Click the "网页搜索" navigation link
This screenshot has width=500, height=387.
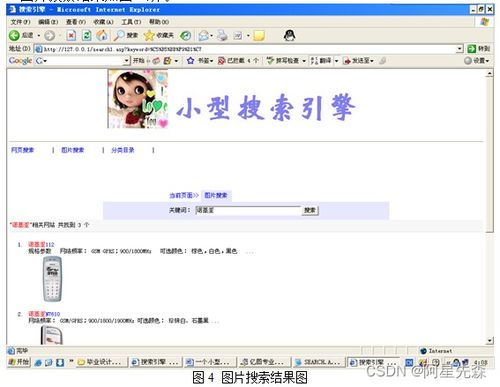pos(23,150)
